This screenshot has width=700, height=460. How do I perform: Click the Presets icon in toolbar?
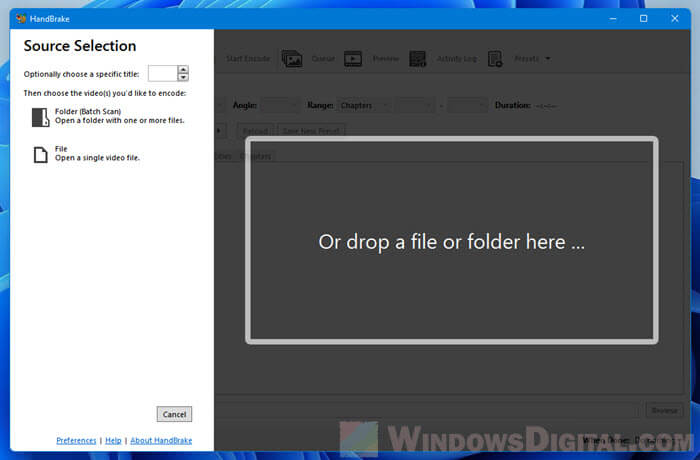click(x=495, y=59)
